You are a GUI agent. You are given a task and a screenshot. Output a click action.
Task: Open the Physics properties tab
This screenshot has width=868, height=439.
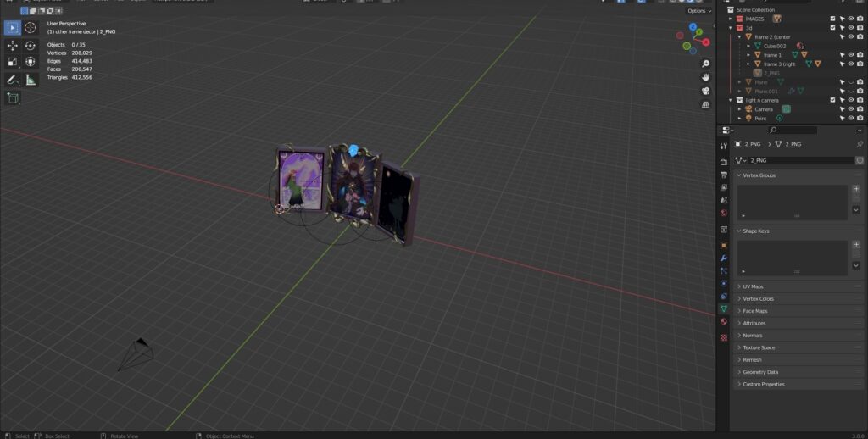click(724, 283)
